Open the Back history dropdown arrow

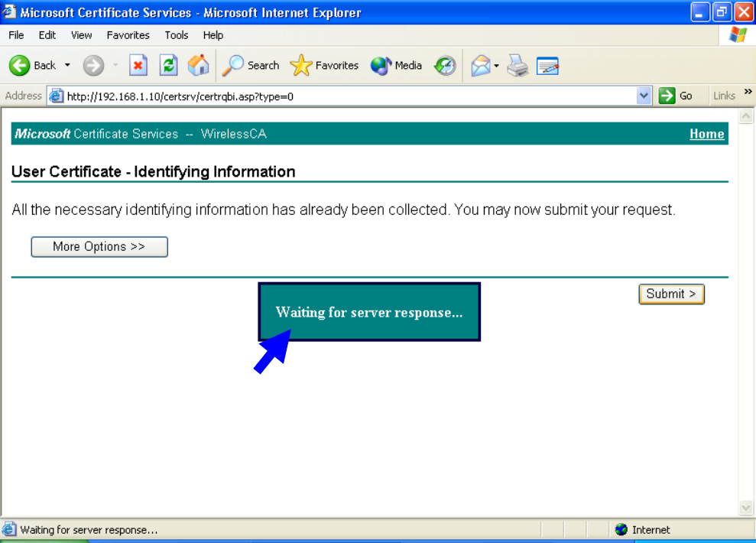point(67,65)
